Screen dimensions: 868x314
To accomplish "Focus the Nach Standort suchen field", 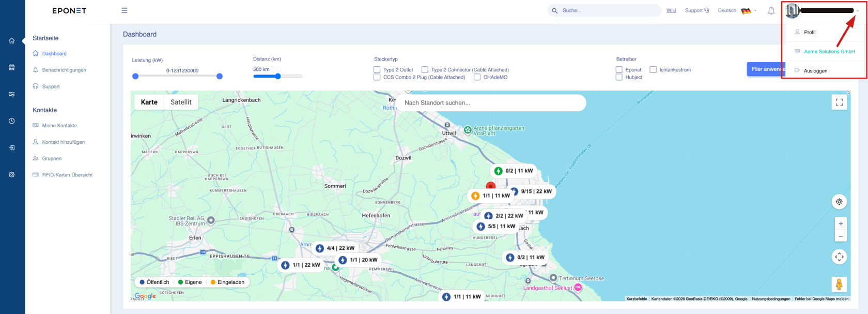I will (491, 102).
